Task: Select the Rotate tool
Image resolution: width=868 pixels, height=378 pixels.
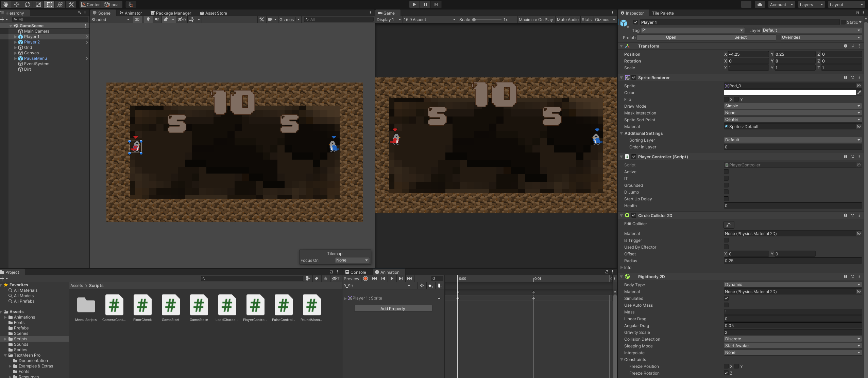Action: click(28, 4)
